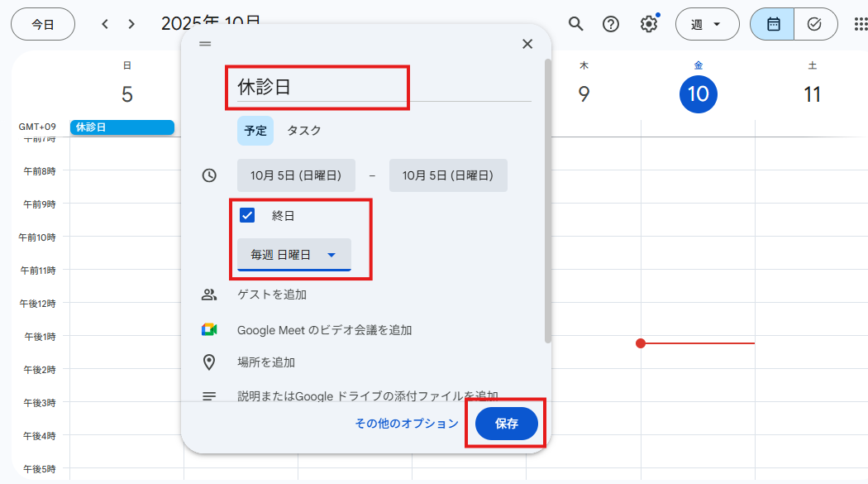This screenshot has height=484, width=868.
Task: Click the 今日 button
Action: click(x=43, y=24)
